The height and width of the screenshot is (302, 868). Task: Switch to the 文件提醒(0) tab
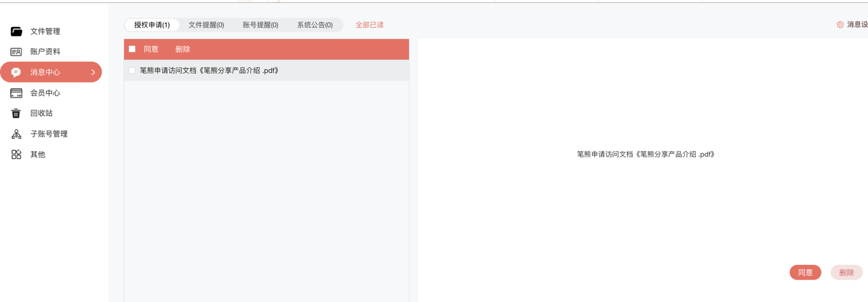pos(206,25)
